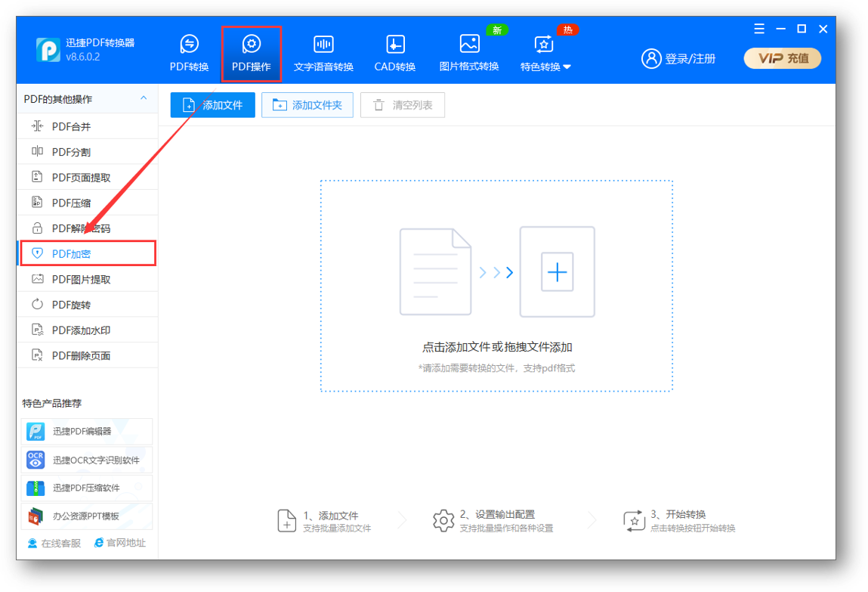Open the hamburger menu

[758, 29]
